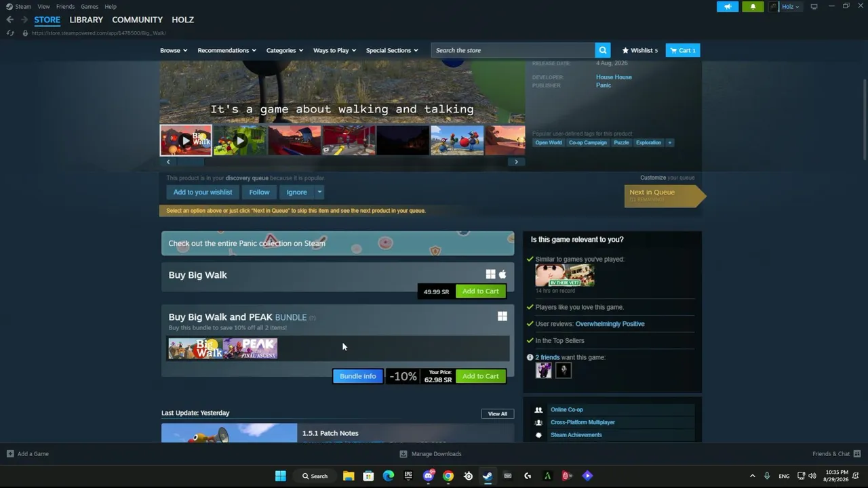The height and width of the screenshot is (488, 868).
Task: Switch to the LIBRARY tab
Action: [x=86, y=20]
